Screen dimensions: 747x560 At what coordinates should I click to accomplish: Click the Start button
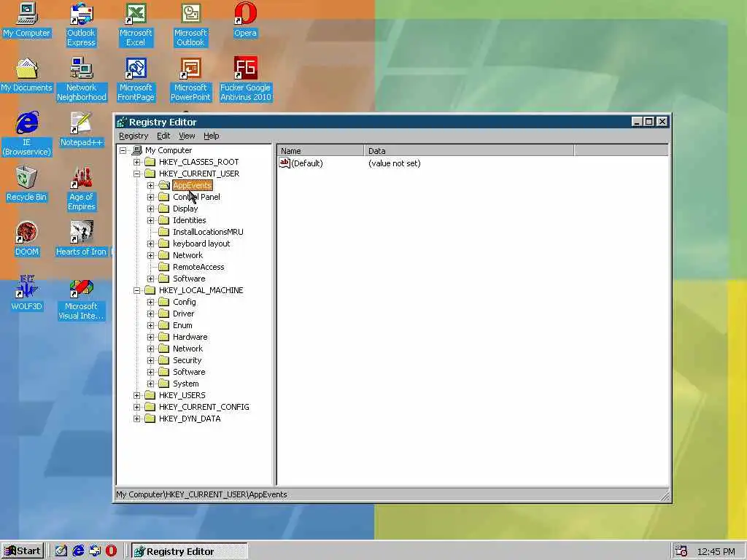pos(23,551)
